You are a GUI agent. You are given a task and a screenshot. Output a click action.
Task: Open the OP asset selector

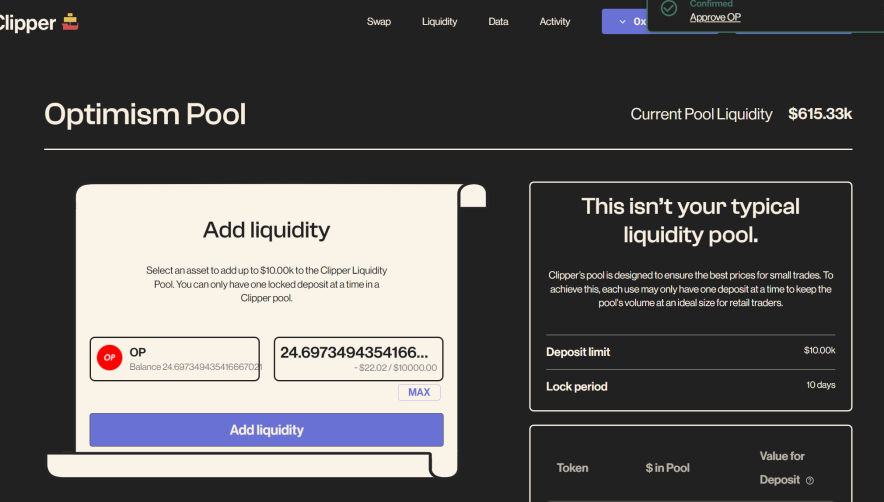(x=176, y=358)
